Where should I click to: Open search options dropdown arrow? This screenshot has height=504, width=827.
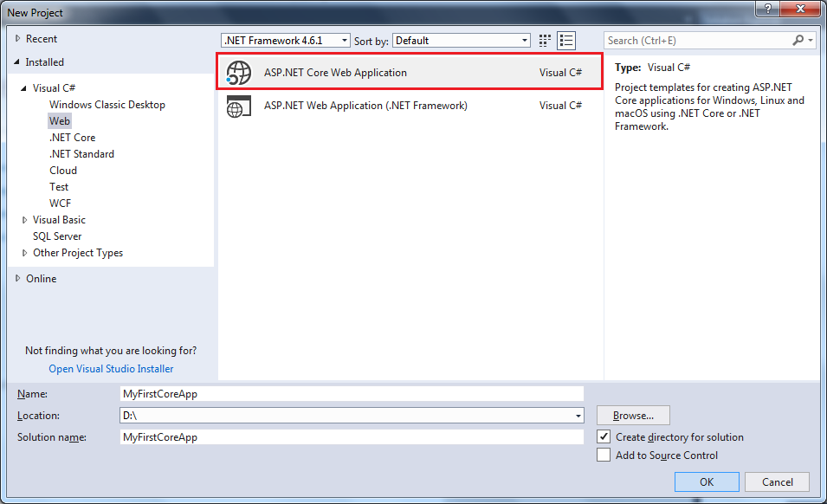coord(811,40)
